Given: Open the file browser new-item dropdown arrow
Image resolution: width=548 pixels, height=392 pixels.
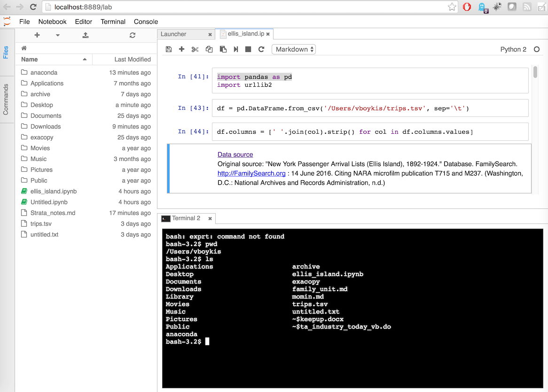Looking at the screenshot, I should pyautogui.click(x=58, y=35).
